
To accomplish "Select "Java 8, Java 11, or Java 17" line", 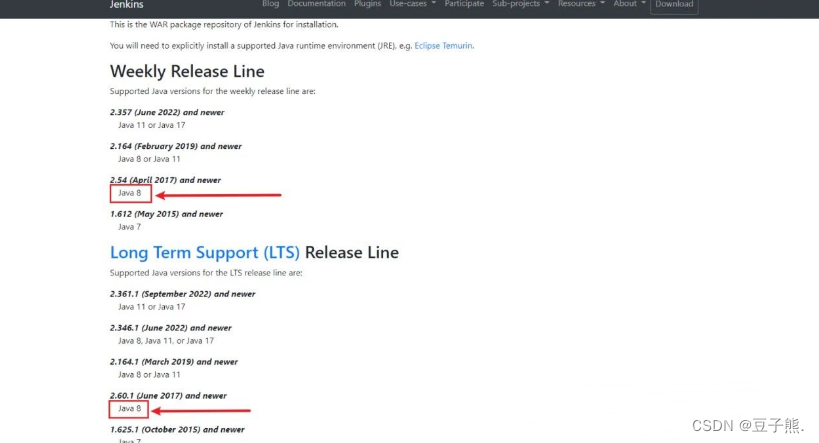I will coord(166,341).
